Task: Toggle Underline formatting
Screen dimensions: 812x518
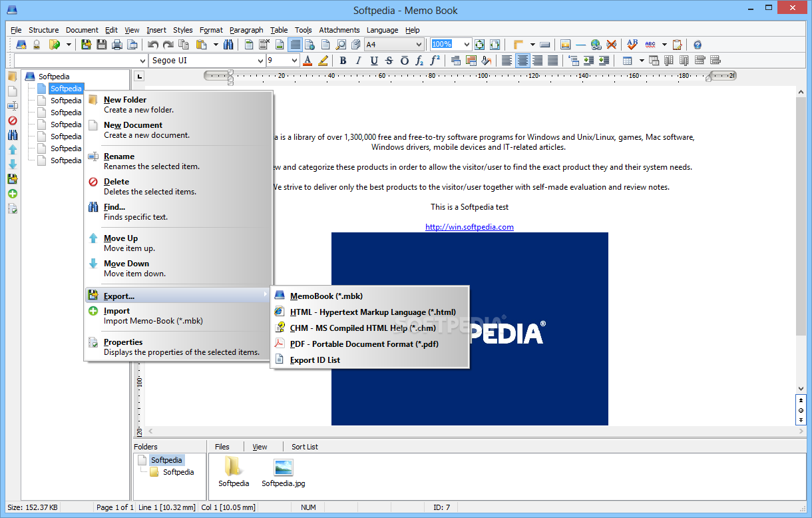Action: pos(373,61)
